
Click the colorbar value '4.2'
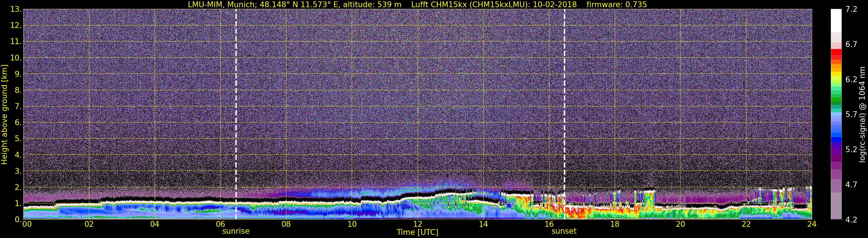(x=851, y=220)
